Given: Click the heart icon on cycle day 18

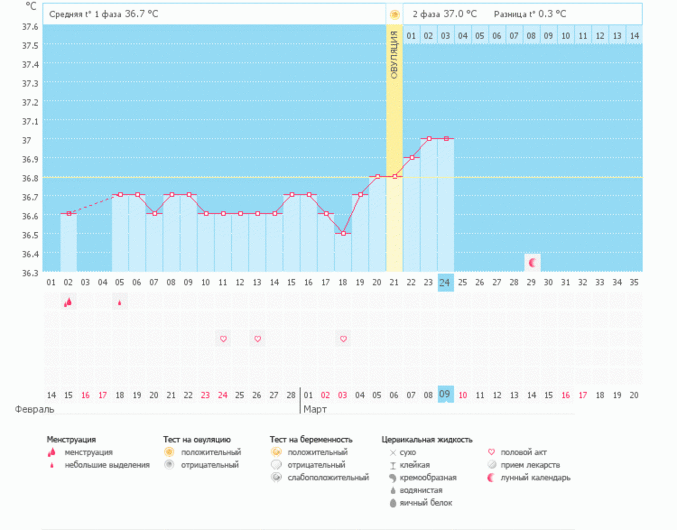Looking at the screenshot, I should (x=343, y=339).
